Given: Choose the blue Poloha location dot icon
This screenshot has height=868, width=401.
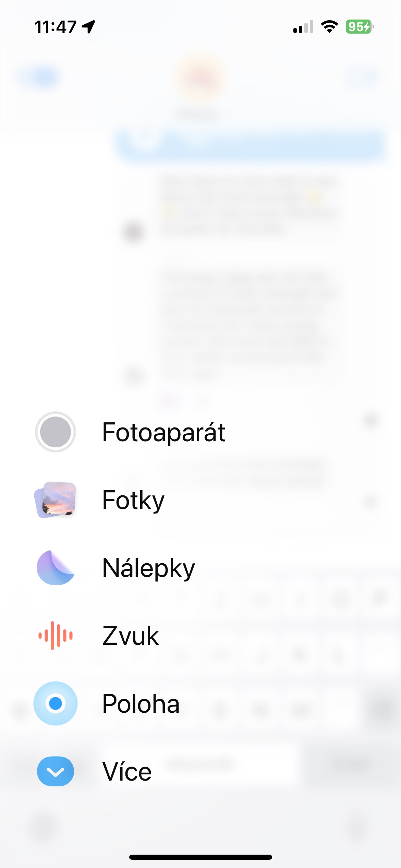Looking at the screenshot, I should [x=56, y=703].
